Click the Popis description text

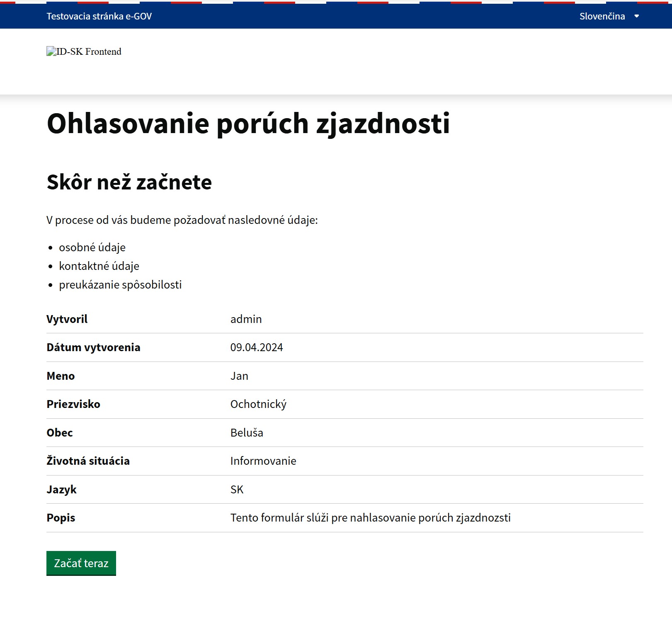tap(370, 518)
